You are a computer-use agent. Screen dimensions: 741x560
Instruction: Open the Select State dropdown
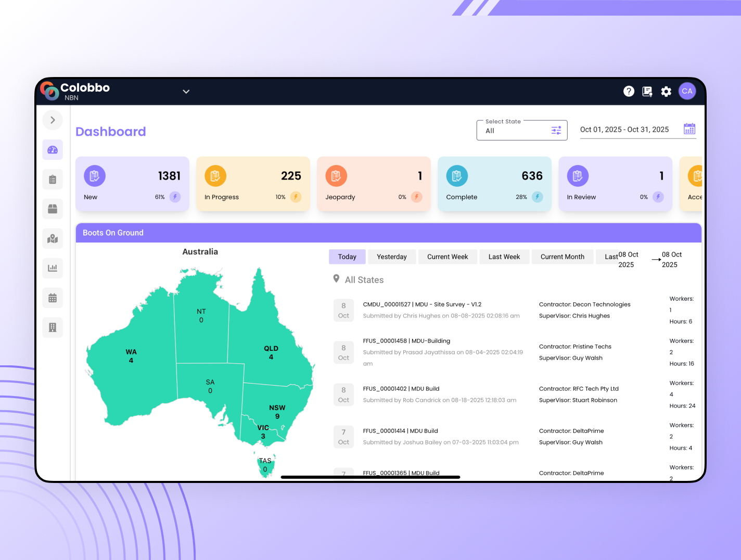(515, 130)
